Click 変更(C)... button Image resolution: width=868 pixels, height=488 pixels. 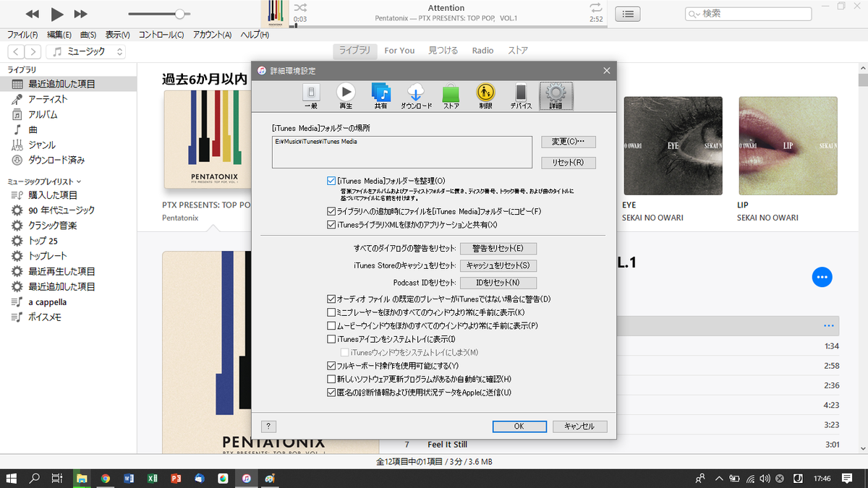pyautogui.click(x=569, y=142)
